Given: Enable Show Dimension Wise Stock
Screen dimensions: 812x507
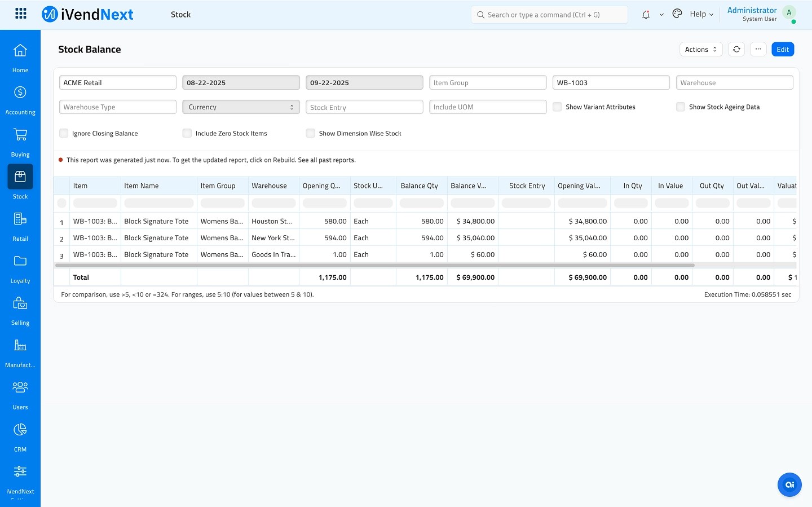Looking at the screenshot, I should [x=311, y=133].
